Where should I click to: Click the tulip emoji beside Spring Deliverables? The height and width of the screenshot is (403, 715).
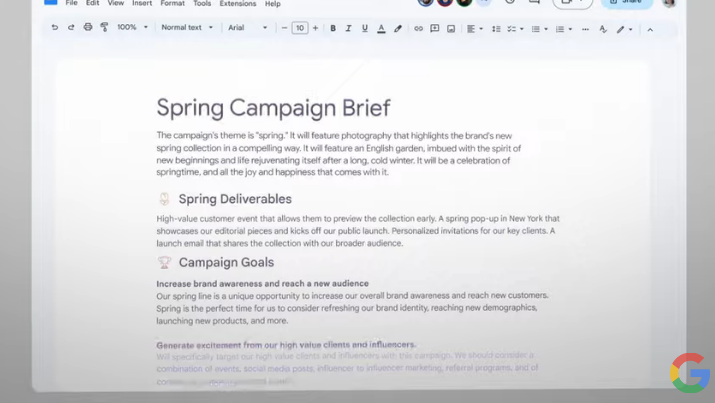tap(164, 199)
